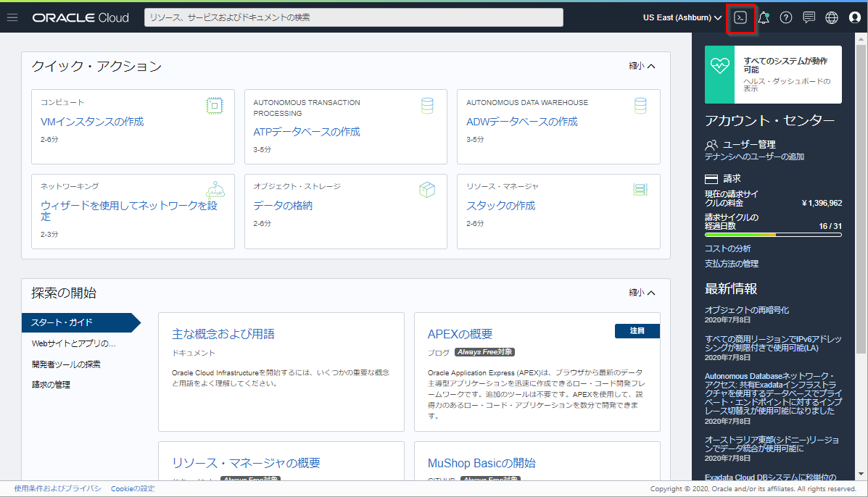
Task: Open the notifications bell icon
Action: pos(764,18)
